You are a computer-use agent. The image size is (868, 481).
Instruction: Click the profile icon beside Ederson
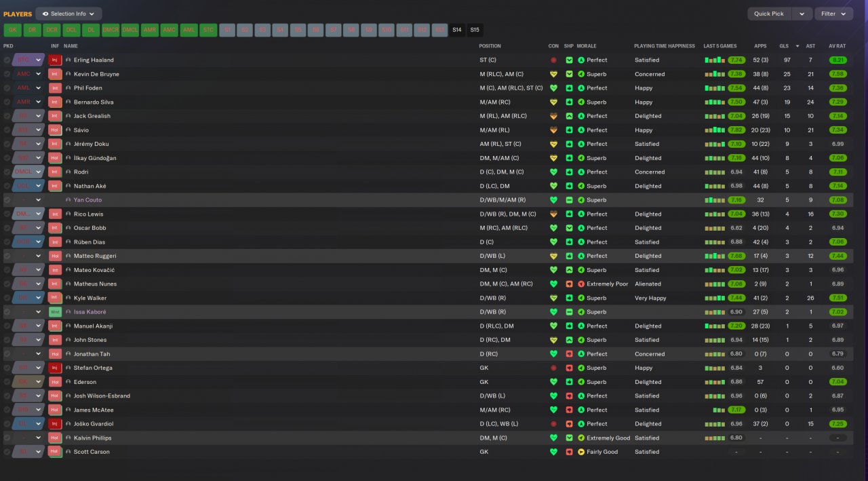coord(68,382)
